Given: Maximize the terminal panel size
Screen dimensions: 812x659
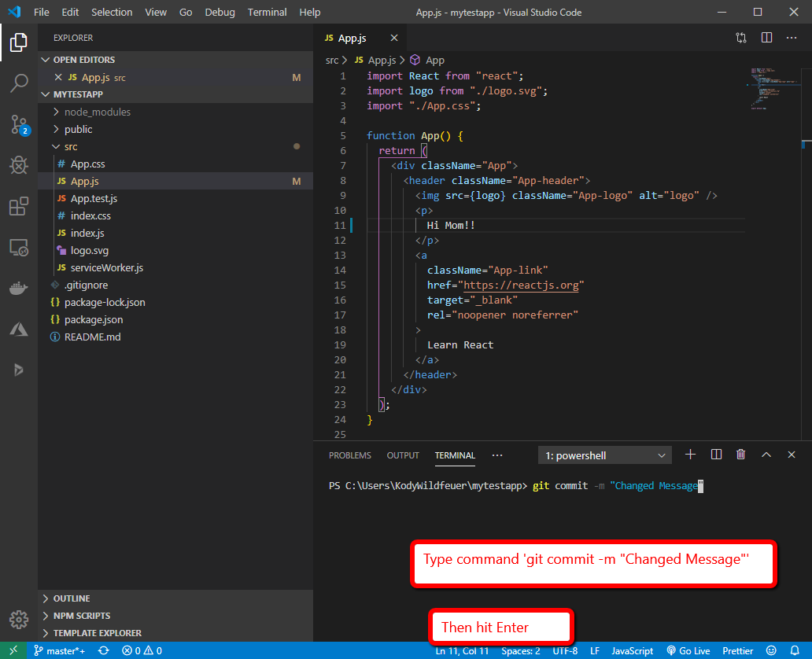Looking at the screenshot, I should (x=766, y=455).
